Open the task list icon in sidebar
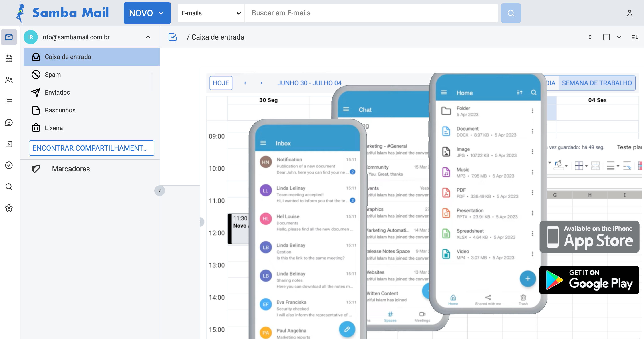The image size is (644, 339). pyautogui.click(x=9, y=101)
